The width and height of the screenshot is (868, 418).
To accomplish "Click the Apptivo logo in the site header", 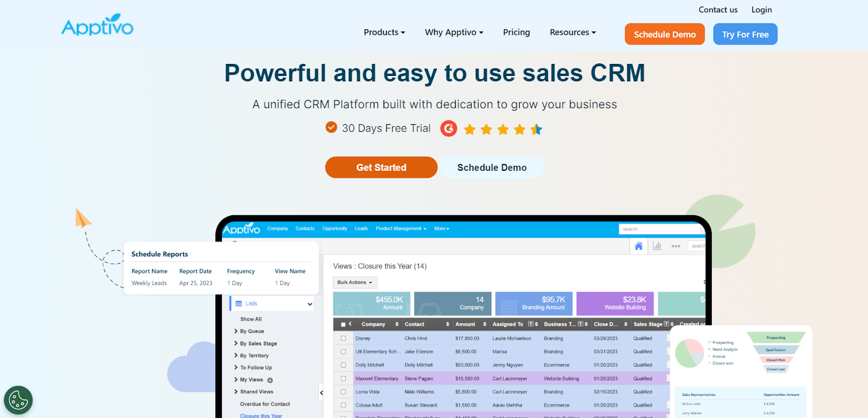I will pos(98,25).
